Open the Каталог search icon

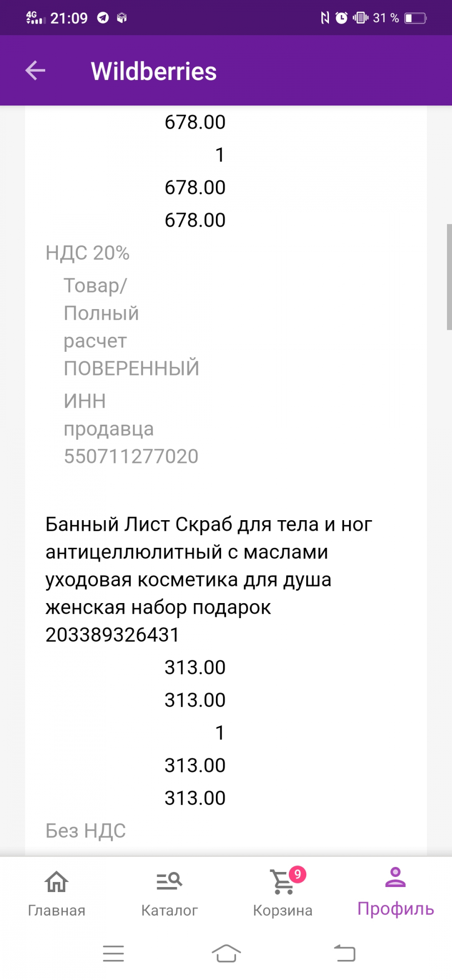click(x=169, y=880)
